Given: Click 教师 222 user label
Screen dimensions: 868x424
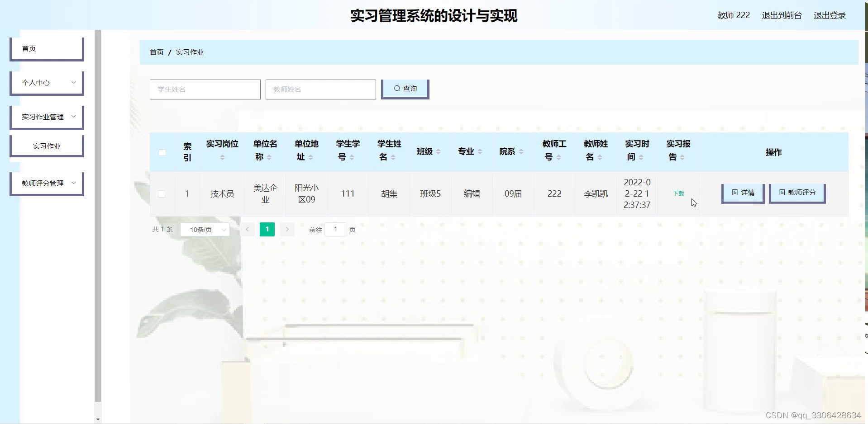Looking at the screenshot, I should (734, 15).
